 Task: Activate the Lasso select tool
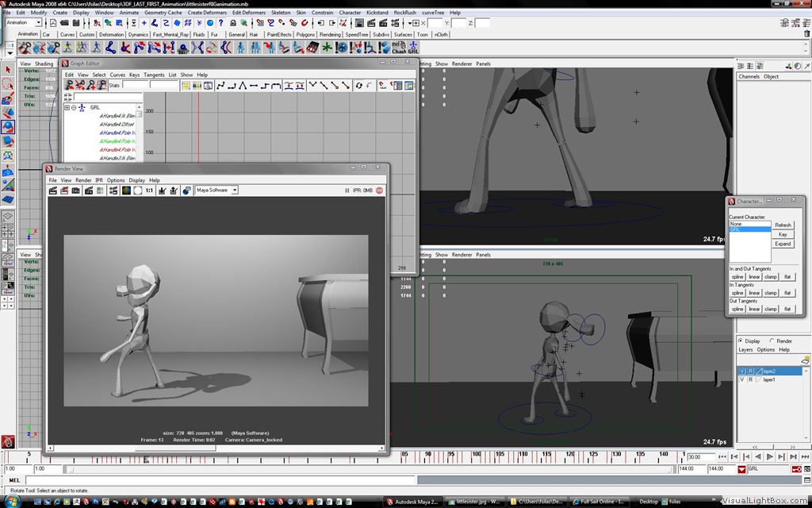[8, 84]
